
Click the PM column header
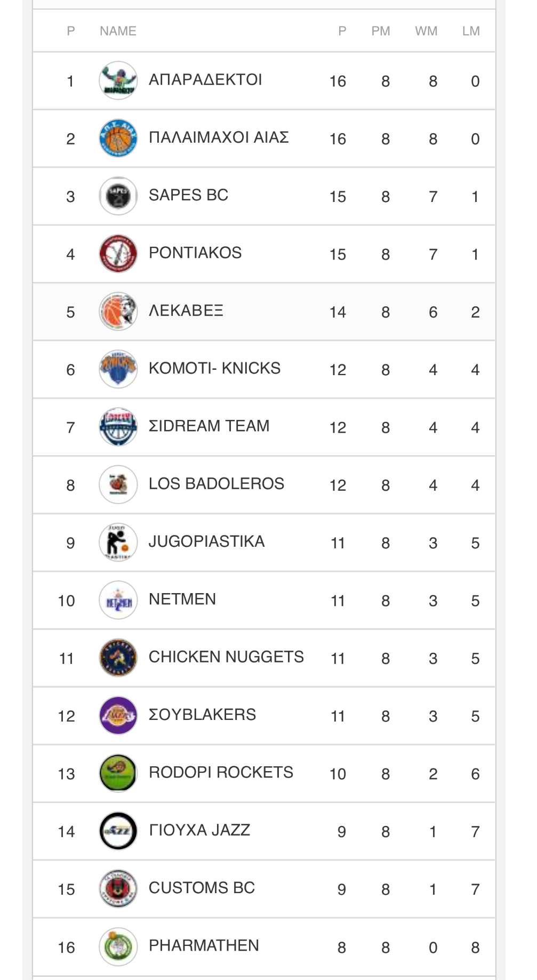(x=381, y=31)
